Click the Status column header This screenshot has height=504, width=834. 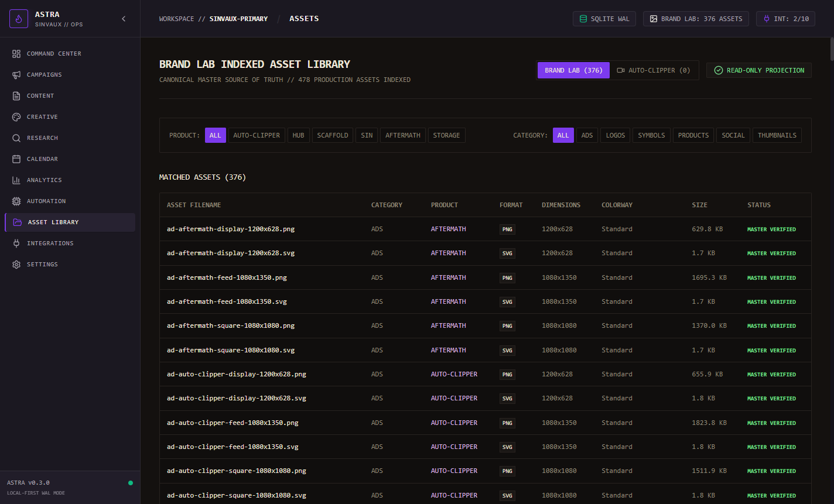pyautogui.click(x=759, y=205)
